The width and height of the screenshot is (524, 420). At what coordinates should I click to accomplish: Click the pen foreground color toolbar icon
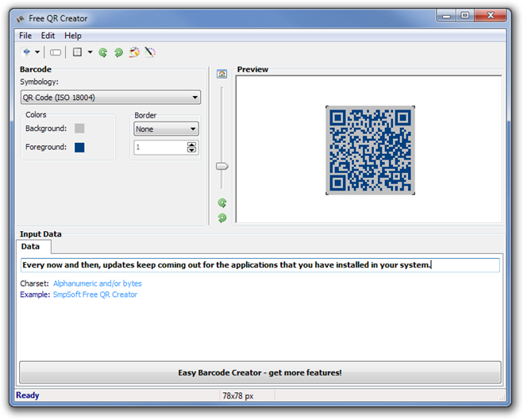point(150,52)
